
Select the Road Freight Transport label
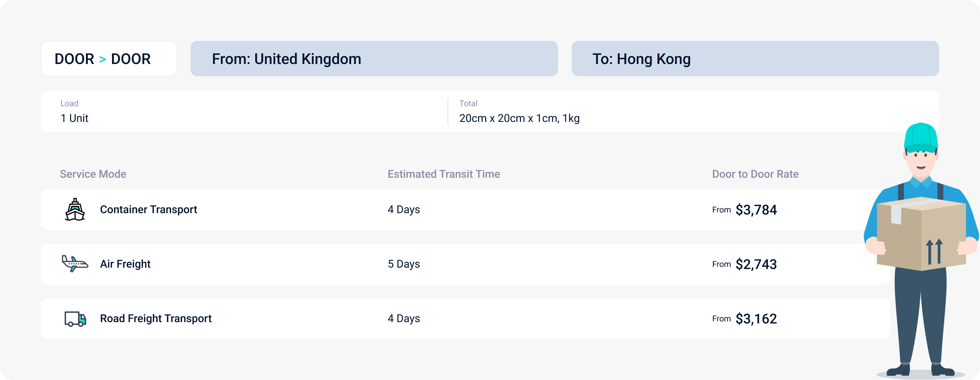pos(156,318)
